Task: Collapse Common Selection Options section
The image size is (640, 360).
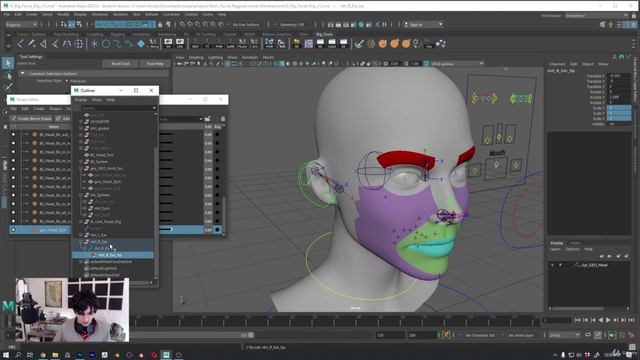Action: [x=22, y=73]
